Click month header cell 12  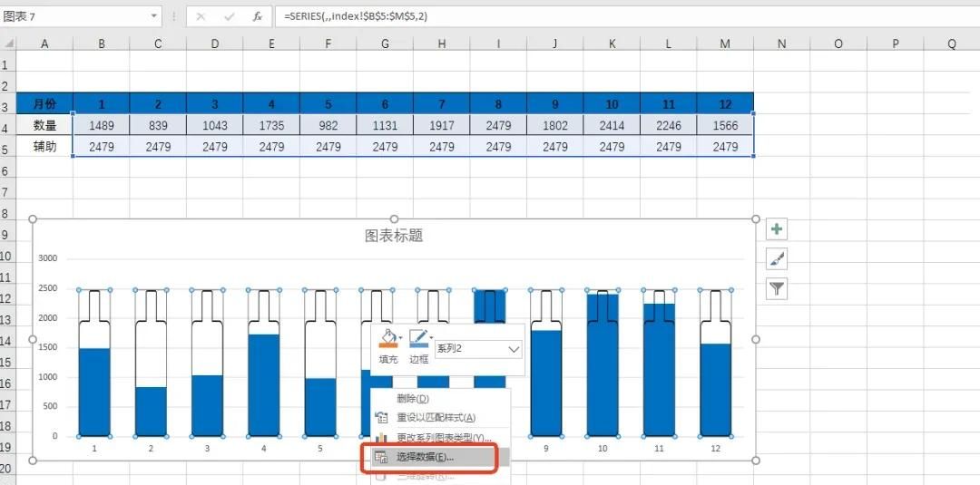(725, 103)
